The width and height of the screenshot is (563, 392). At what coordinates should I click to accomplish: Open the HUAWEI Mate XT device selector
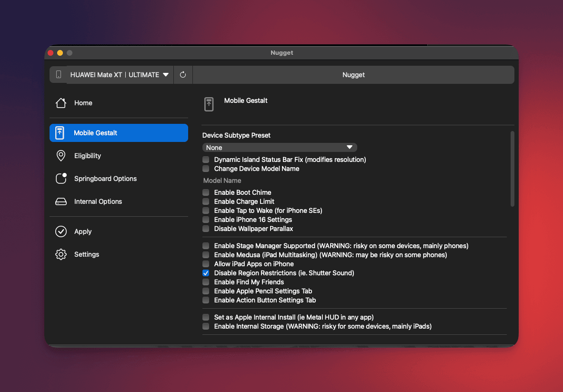(120, 75)
